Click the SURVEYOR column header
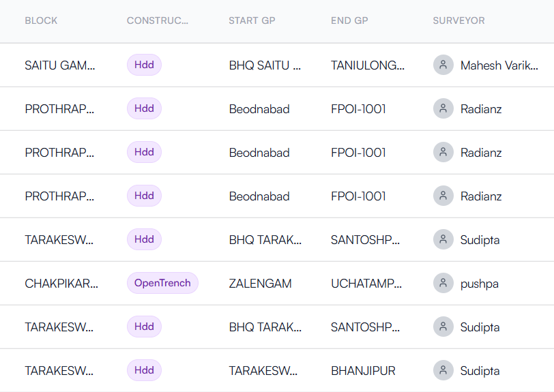 point(458,20)
